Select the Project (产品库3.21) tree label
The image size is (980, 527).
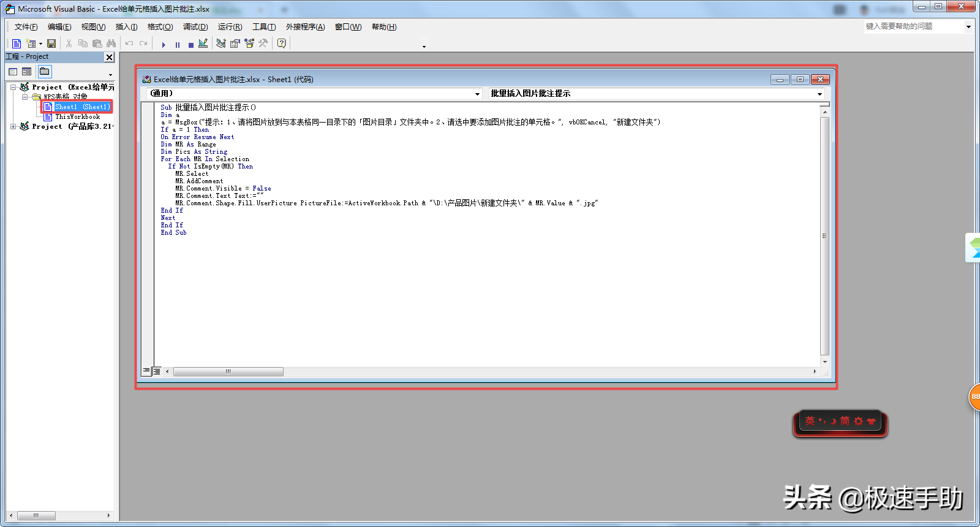73,126
